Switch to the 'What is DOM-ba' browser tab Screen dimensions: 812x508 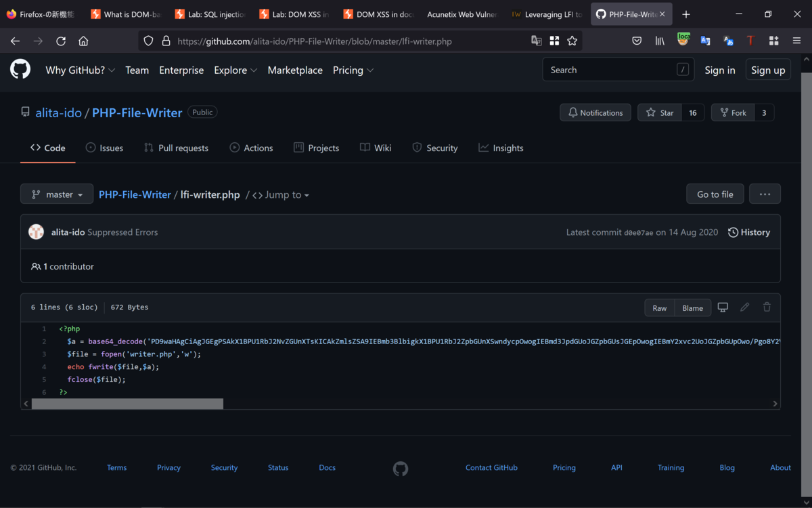[x=125, y=14]
